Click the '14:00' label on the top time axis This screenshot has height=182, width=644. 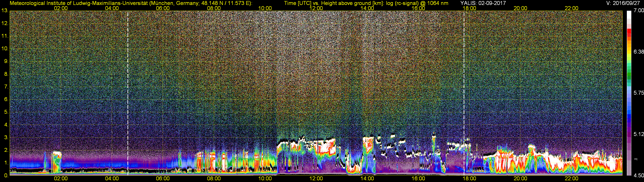[x=367, y=8]
